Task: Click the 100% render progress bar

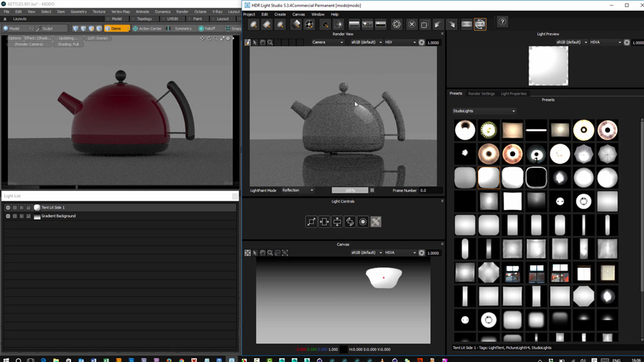Action: coord(350,190)
